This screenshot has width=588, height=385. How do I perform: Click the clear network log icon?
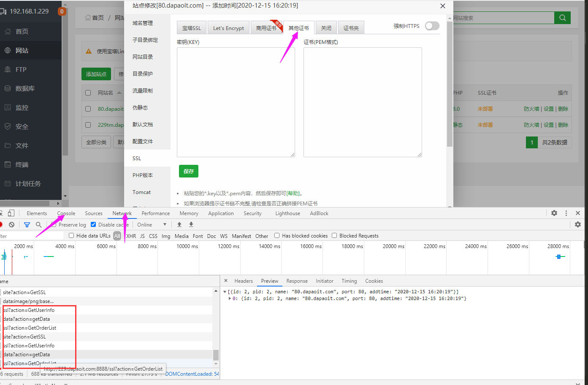(12, 224)
